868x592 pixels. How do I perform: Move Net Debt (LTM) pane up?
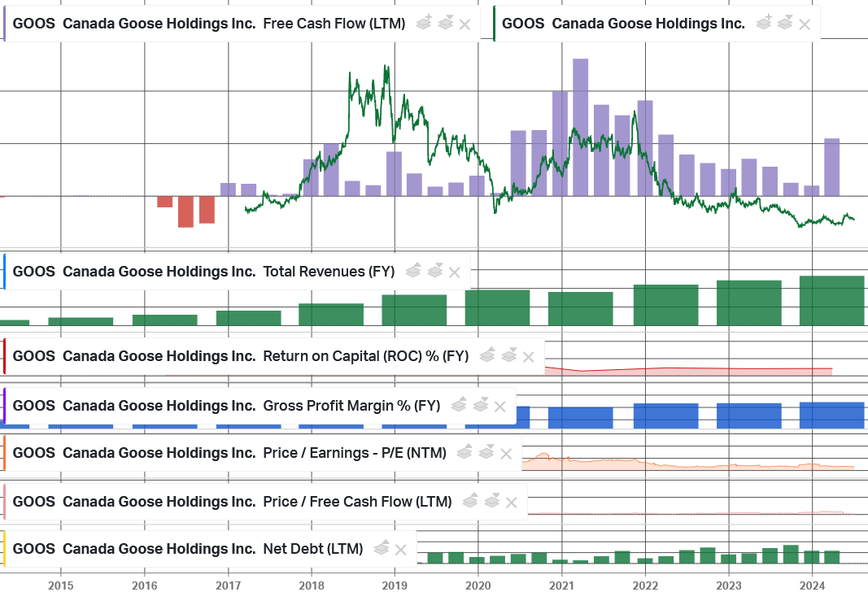coord(382,548)
